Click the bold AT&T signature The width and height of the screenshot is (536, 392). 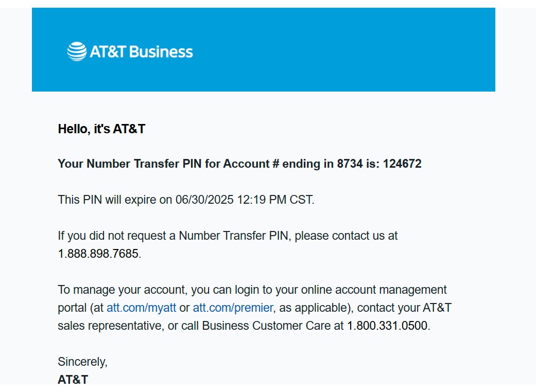pyautogui.click(x=73, y=380)
